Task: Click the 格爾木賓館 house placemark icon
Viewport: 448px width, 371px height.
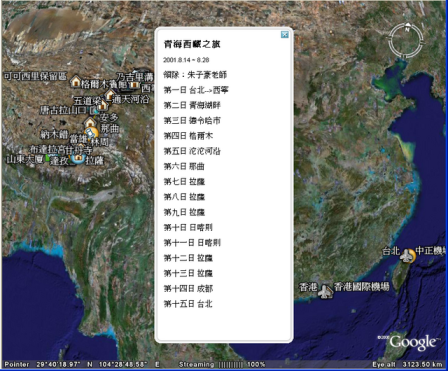Action: pyautogui.click(x=76, y=81)
